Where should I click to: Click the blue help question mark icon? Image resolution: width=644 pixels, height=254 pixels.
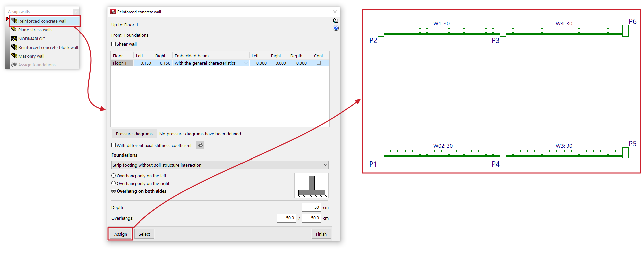click(x=336, y=28)
